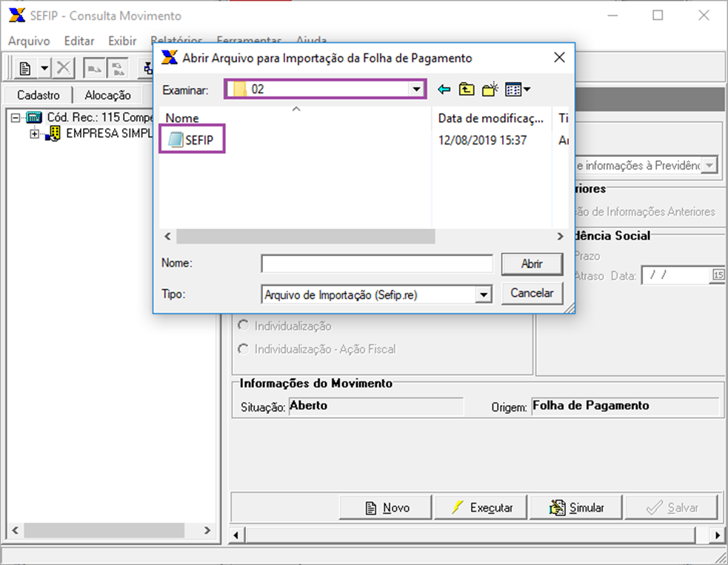Open the dropdown arrow beside new document icon

tap(44, 69)
